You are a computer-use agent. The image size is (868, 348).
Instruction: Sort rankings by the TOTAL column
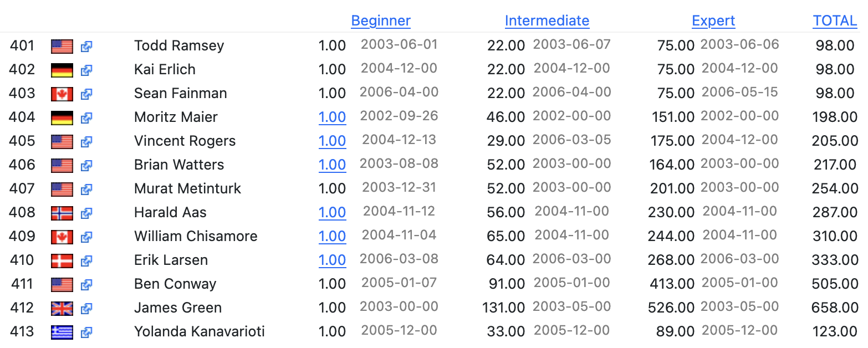click(x=835, y=21)
